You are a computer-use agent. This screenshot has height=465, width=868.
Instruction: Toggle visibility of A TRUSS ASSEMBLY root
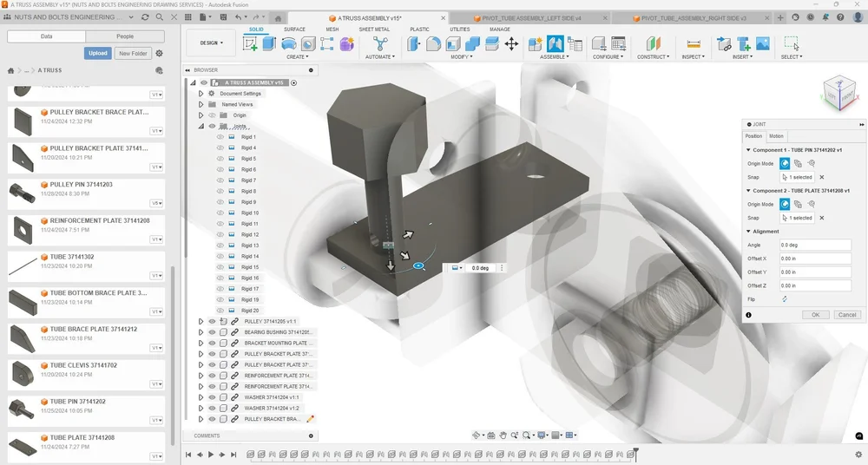tap(204, 82)
